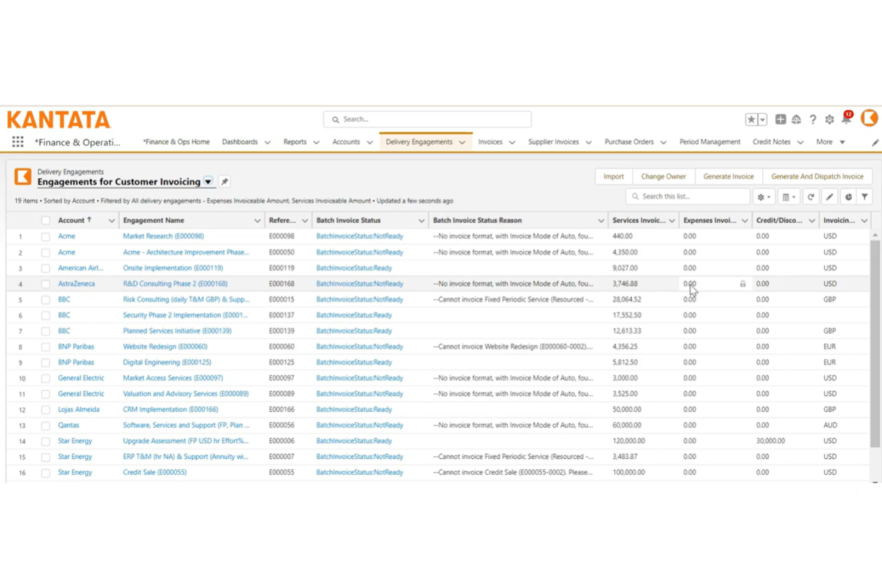Open List View Controls gear
Image resolution: width=882 pixels, height=588 pixels.
[763, 197]
